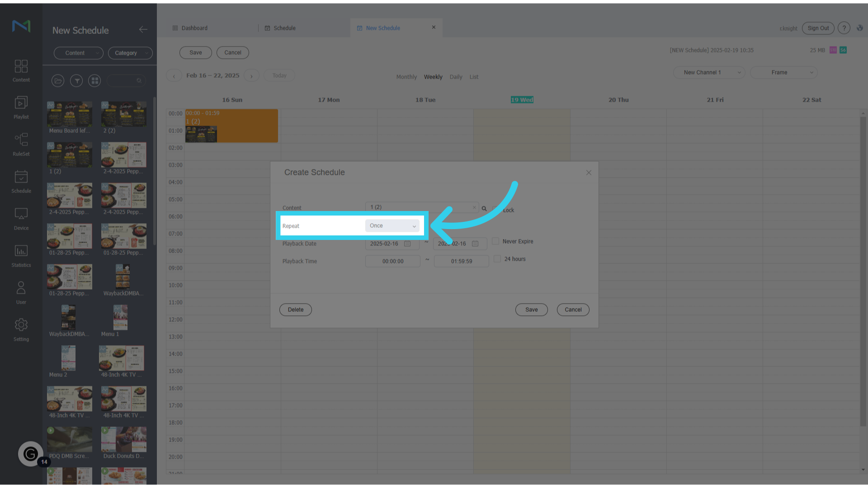The height and width of the screenshot is (488, 868).
Task: Switch to the Monthly calendar view
Action: [x=406, y=77]
